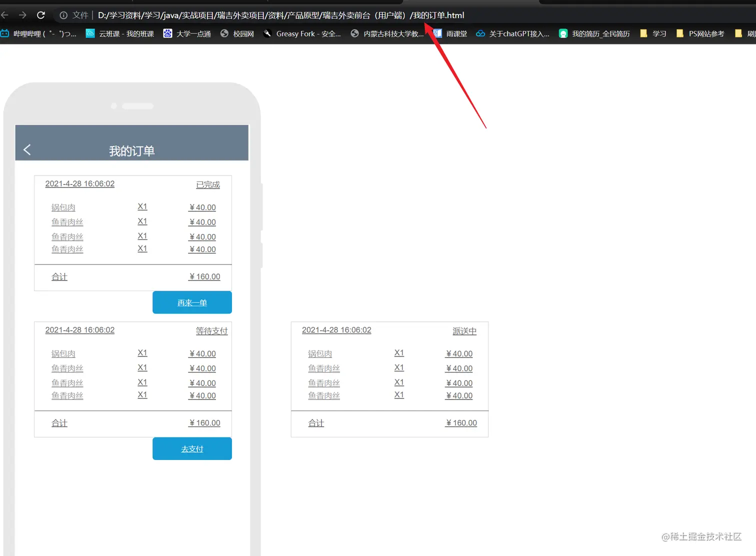Screen dimensions: 756x556
Task: Click the address bar URL text
Action: tap(281, 15)
